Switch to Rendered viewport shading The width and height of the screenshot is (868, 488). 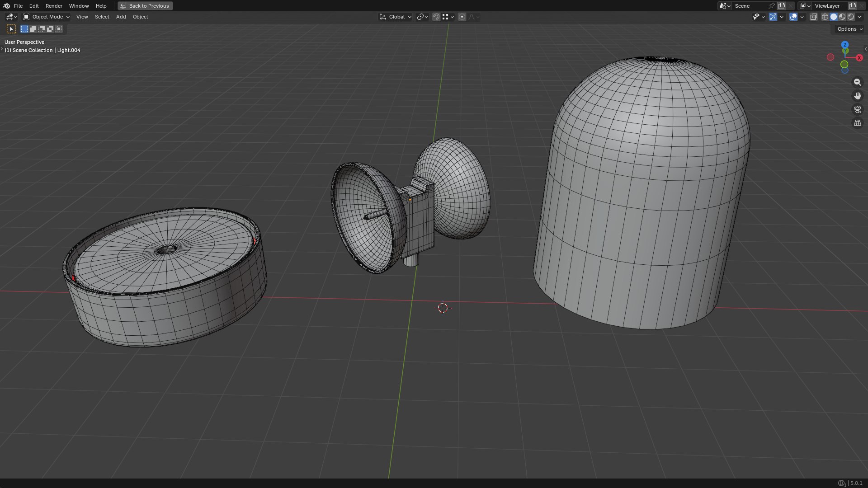point(851,17)
